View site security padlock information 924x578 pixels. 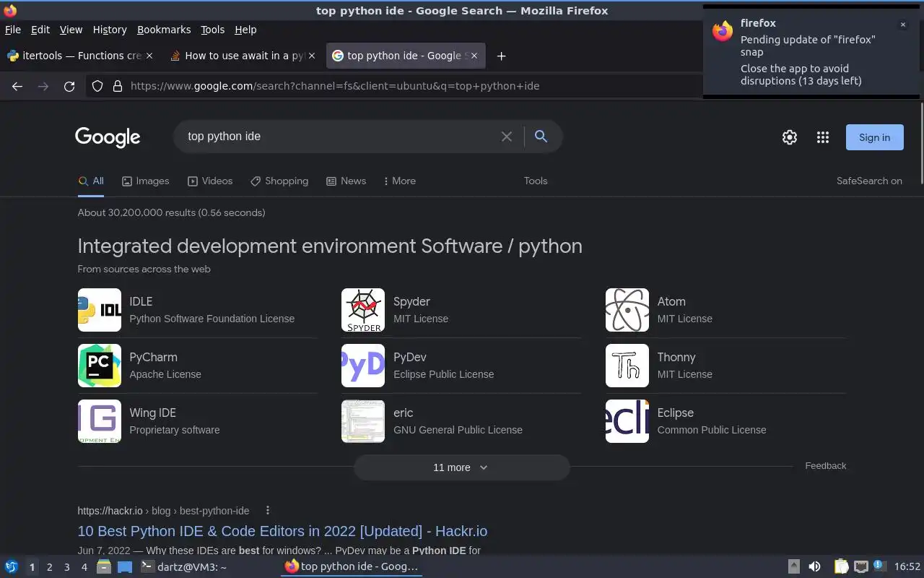118,86
